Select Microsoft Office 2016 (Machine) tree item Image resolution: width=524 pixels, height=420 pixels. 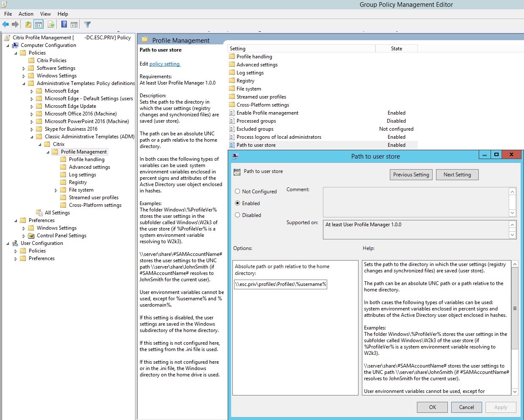point(80,114)
